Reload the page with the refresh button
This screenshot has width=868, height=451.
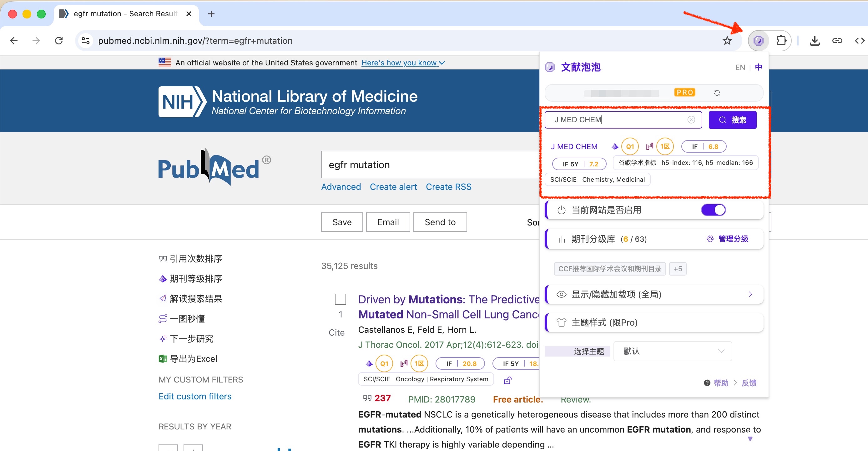(59, 41)
